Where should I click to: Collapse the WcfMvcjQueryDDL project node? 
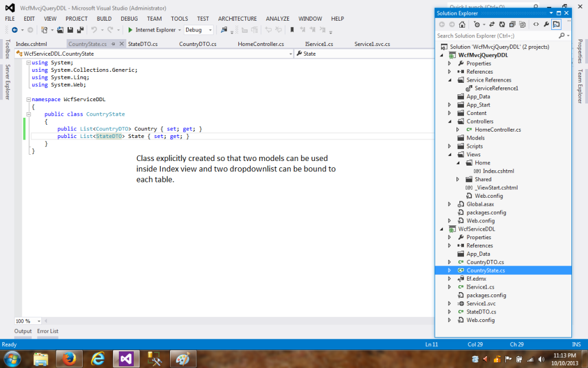pyautogui.click(x=442, y=55)
